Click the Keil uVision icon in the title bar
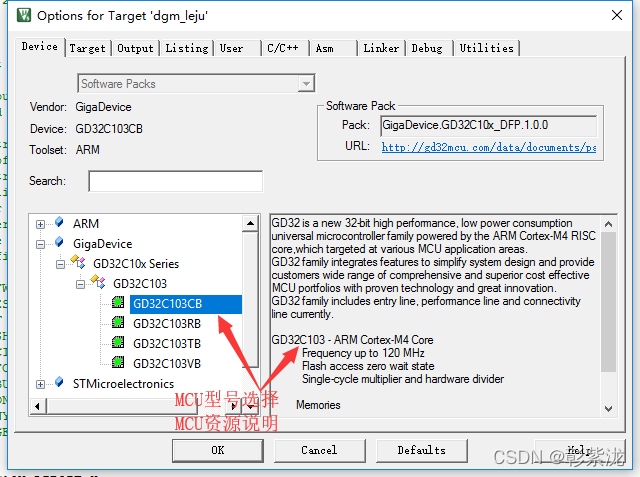 tap(24, 16)
